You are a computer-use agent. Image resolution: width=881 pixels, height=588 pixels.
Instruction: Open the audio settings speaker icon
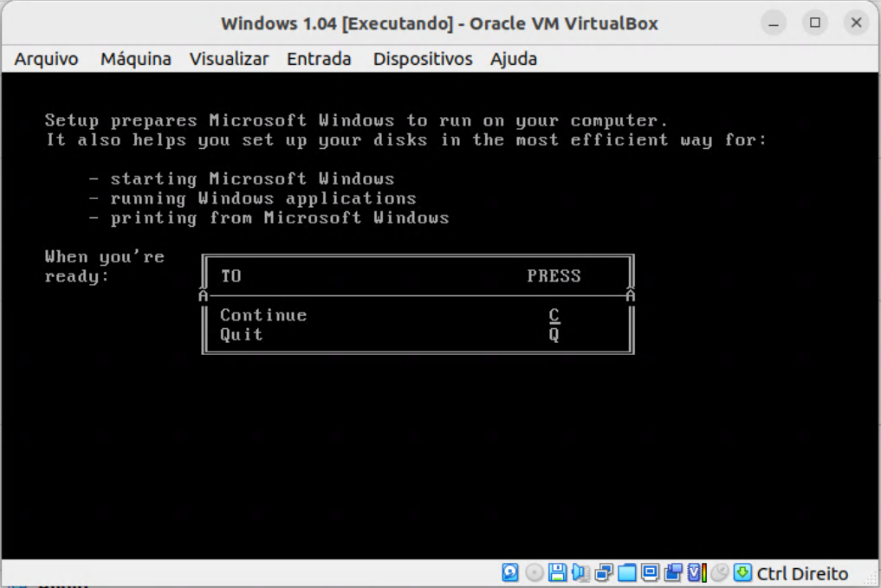[580, 572]
